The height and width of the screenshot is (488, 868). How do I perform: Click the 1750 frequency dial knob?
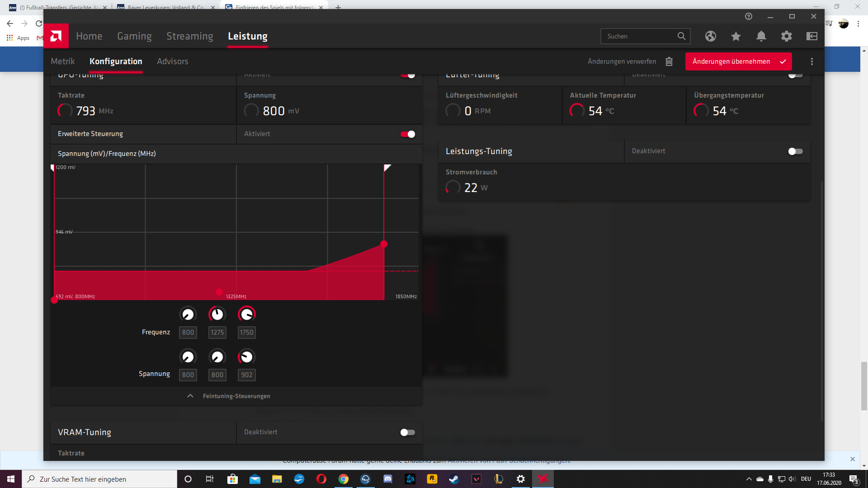[246, 314]
